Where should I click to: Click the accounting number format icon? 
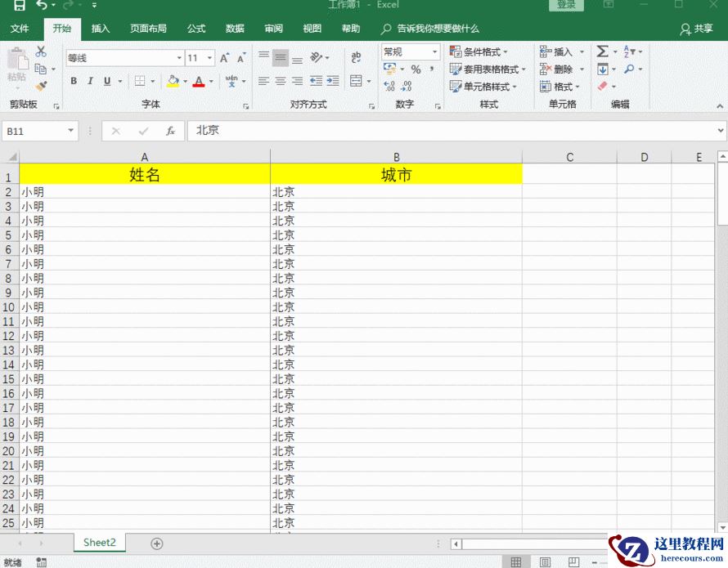click(x=389, y=69)
